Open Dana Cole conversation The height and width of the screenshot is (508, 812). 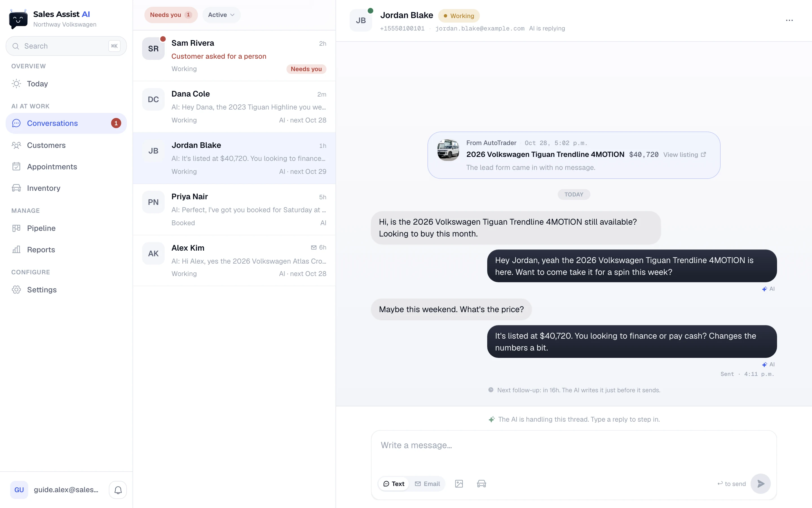point(234,107)
